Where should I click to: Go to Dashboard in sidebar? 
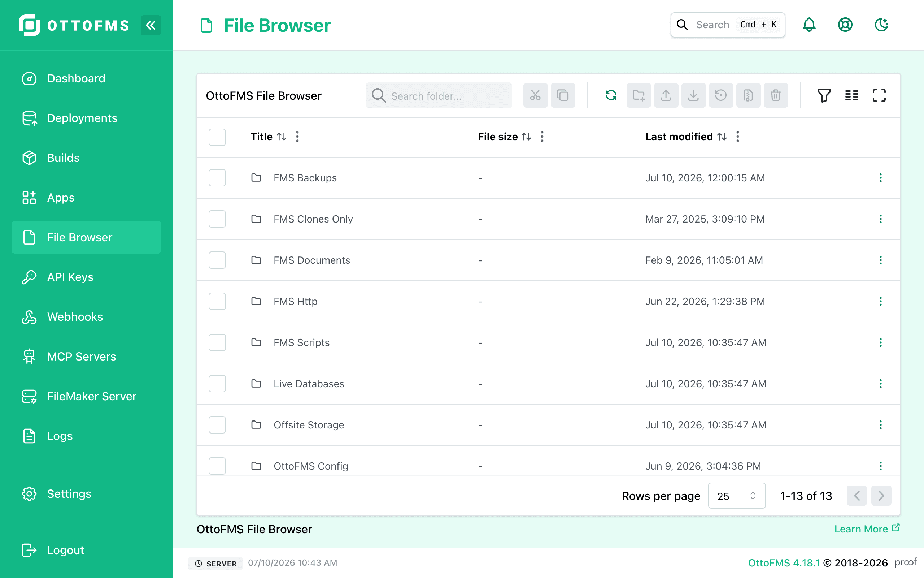coord(86,78)
